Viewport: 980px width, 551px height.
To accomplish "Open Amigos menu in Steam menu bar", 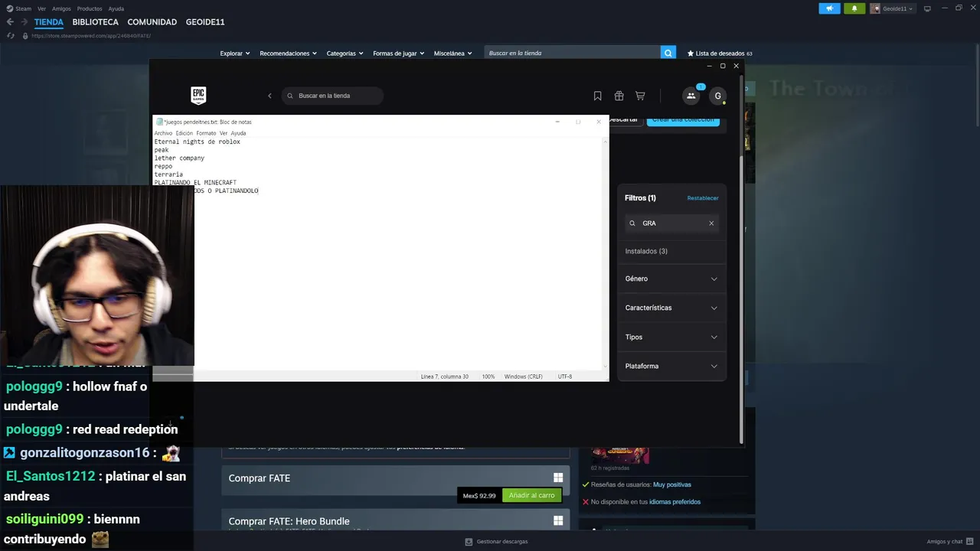I will click(x=61, y=8).
